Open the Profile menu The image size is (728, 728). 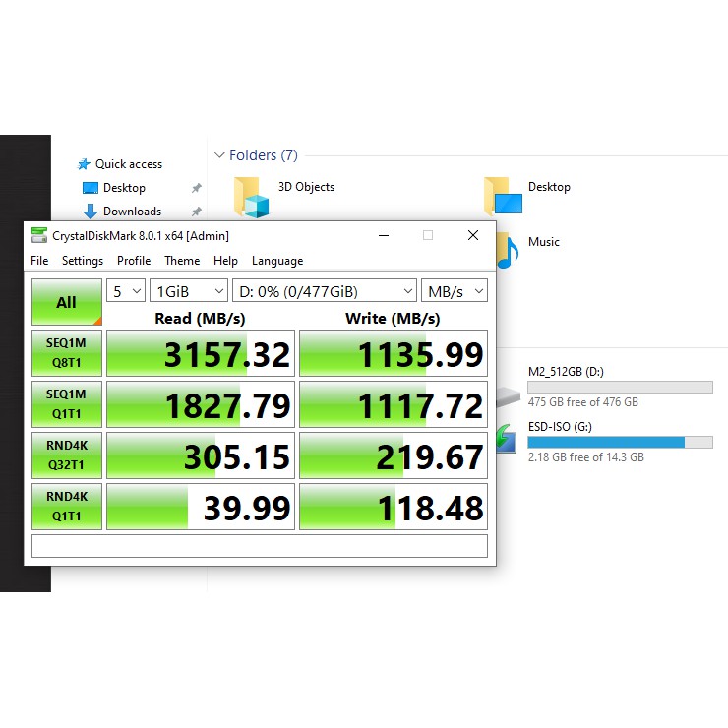134,261
